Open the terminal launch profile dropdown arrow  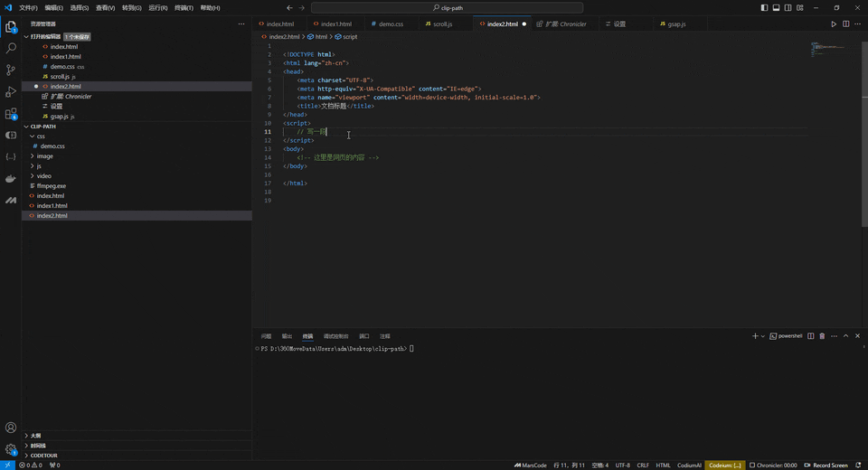point(763,336)
